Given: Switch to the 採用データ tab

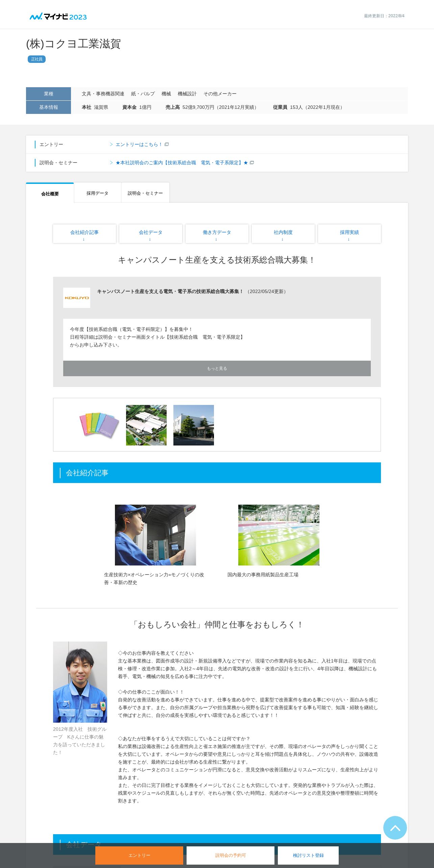Looking at the screenshot, I should coord(97,193).
